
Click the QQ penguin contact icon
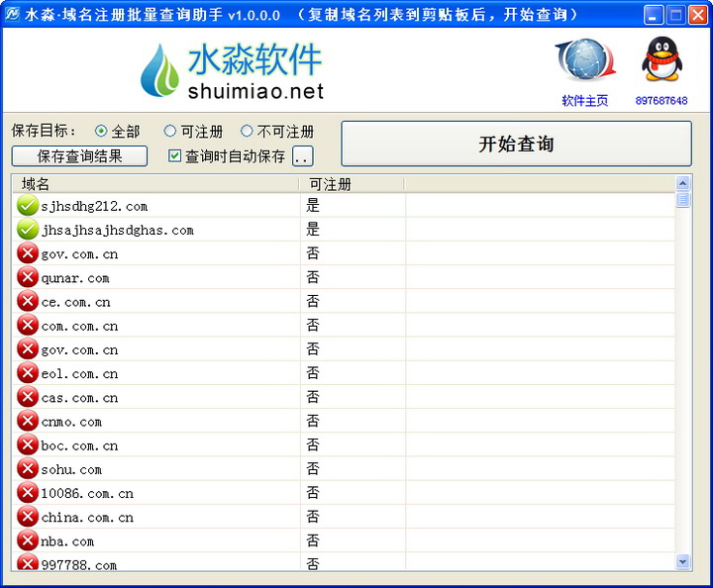pos(662,60)
